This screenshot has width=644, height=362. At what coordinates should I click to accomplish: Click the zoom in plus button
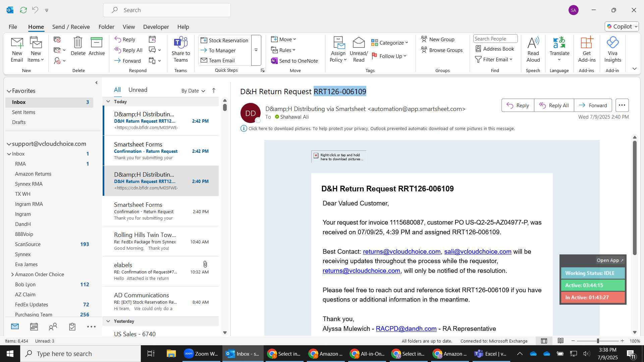(622, 341)
